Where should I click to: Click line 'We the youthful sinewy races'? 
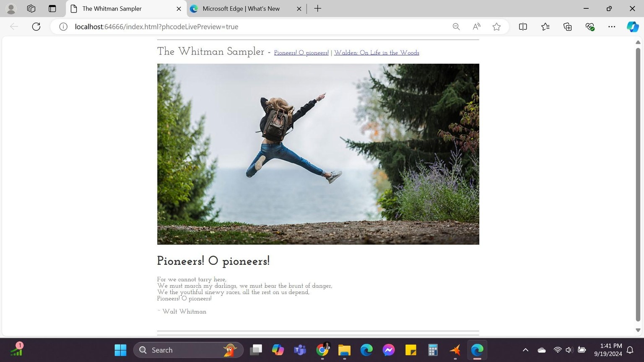pyautogui.click(x=233, y=292)
